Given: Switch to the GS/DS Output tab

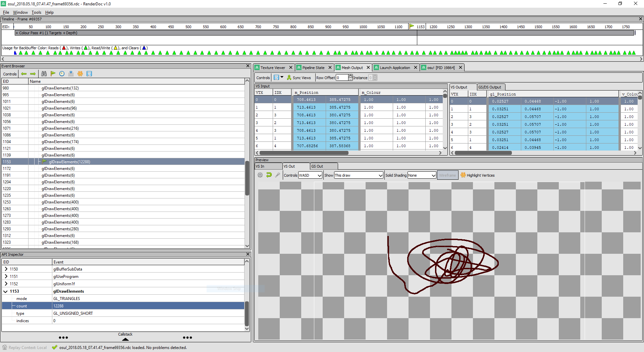Looking at the screenshot, I should [490, 87].
